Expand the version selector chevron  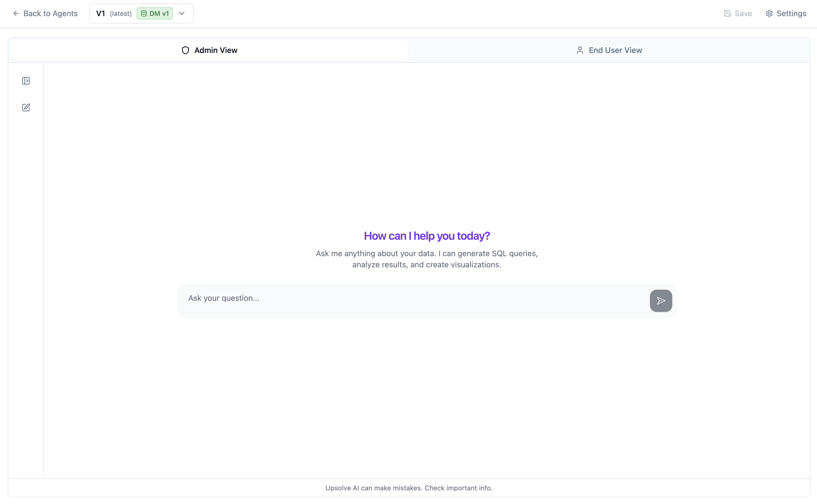[x=182, y=13]
